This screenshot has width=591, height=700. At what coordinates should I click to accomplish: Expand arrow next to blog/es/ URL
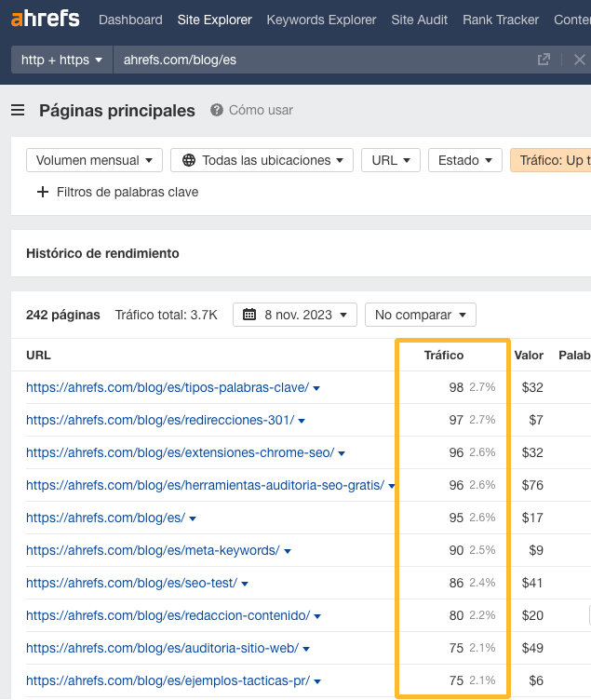[x=193, y=518]
